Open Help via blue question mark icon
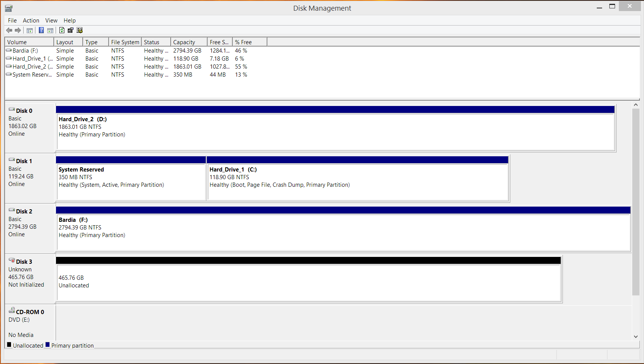Image resolution: width=644 pixels, height=364 pixels. click(41, 30)
